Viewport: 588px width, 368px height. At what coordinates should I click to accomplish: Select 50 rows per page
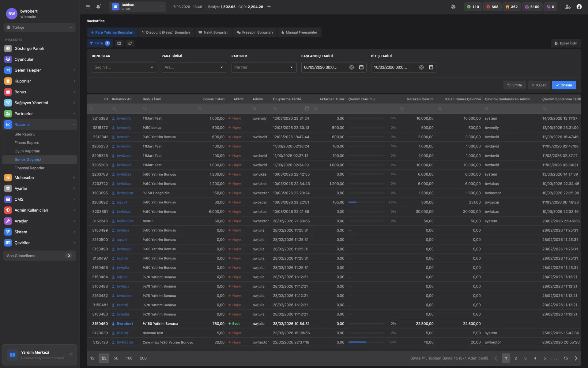[x=116, y=358]
